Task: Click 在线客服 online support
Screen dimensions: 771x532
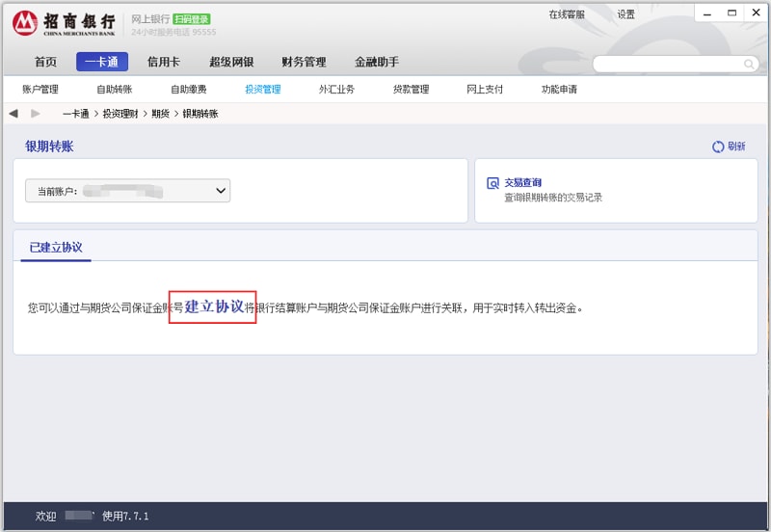Action: (566, 14)
